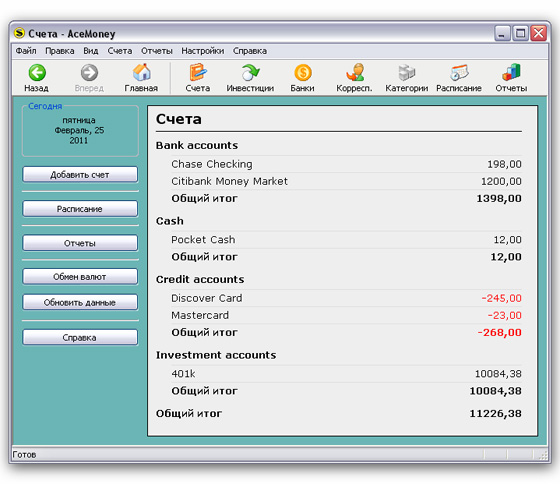Open the Chase Checking account

coord(211,164)
